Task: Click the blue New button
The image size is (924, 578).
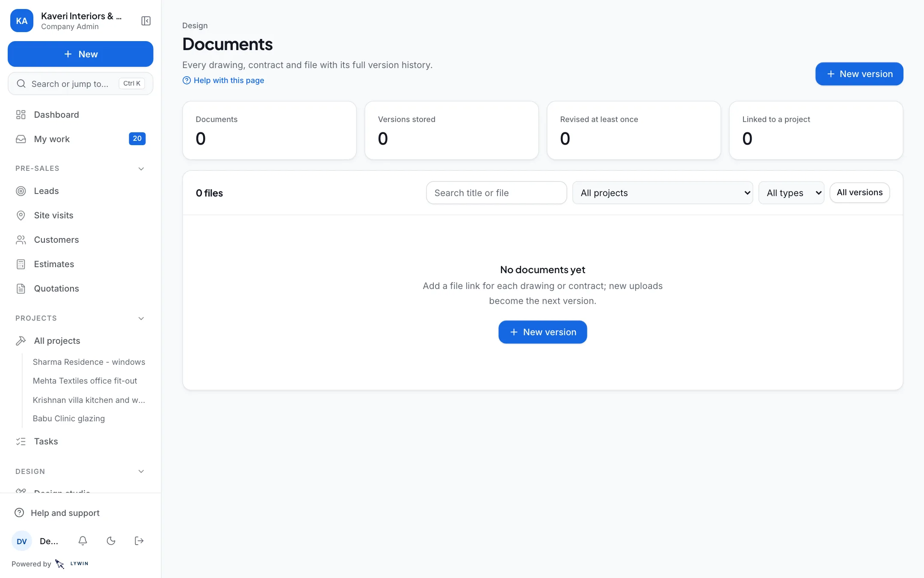Action: coord(80,54)
